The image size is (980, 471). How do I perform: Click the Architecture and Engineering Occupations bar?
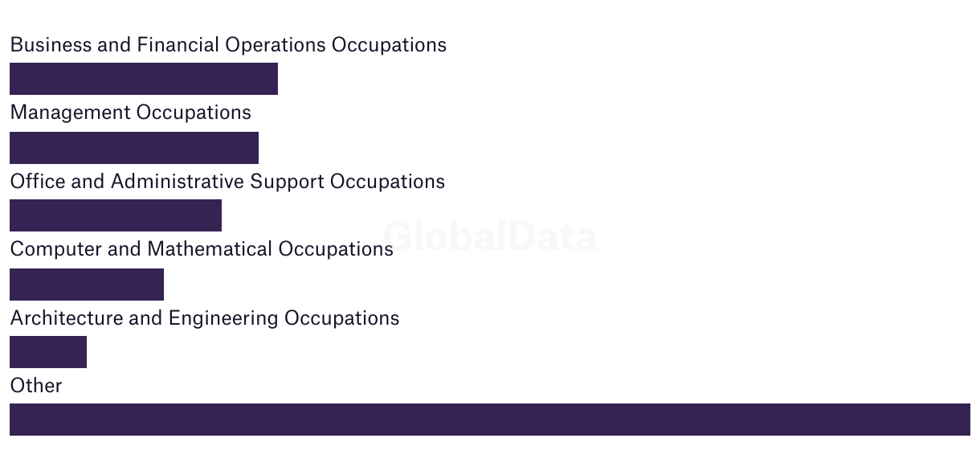pyautogui.click(x=48, y=352)
